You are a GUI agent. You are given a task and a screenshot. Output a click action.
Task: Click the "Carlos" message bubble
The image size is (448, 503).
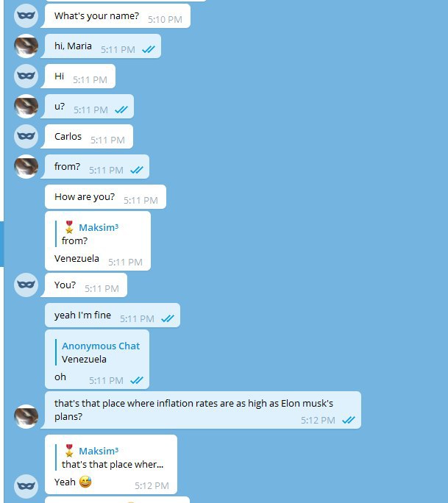coord(89,136)
